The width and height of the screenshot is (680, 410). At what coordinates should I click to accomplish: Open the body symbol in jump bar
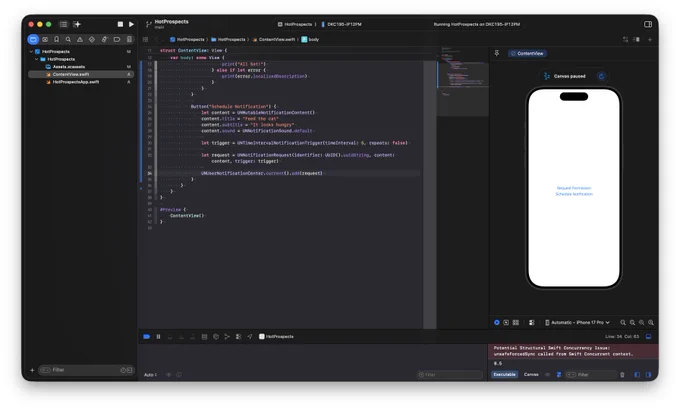(311, 39)
